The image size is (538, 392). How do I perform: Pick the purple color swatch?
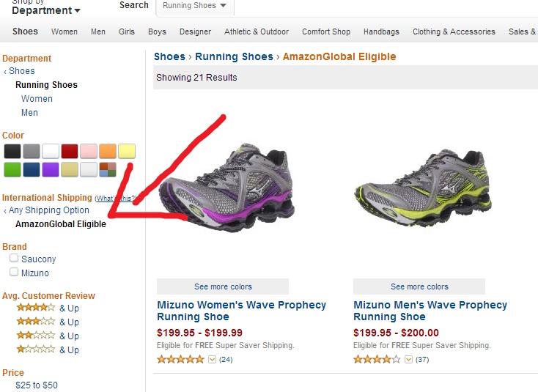point(51,170)
